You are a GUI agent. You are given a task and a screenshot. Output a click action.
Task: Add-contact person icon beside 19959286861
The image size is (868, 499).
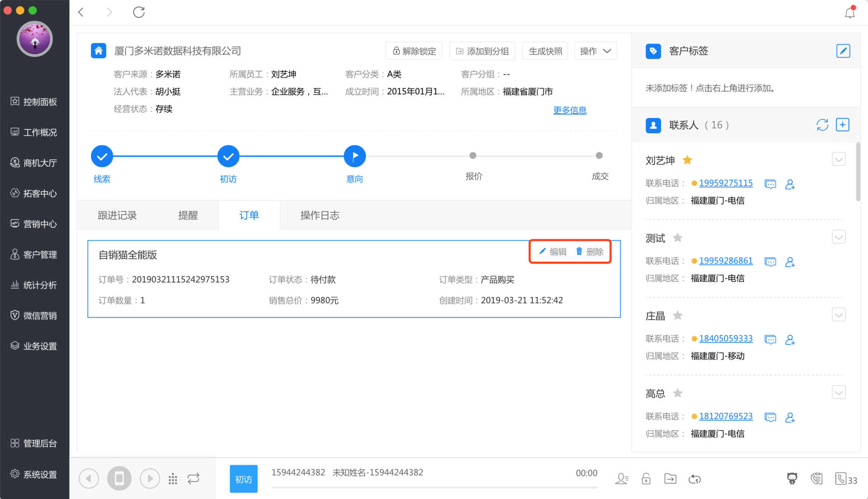[x=790, y=262]
